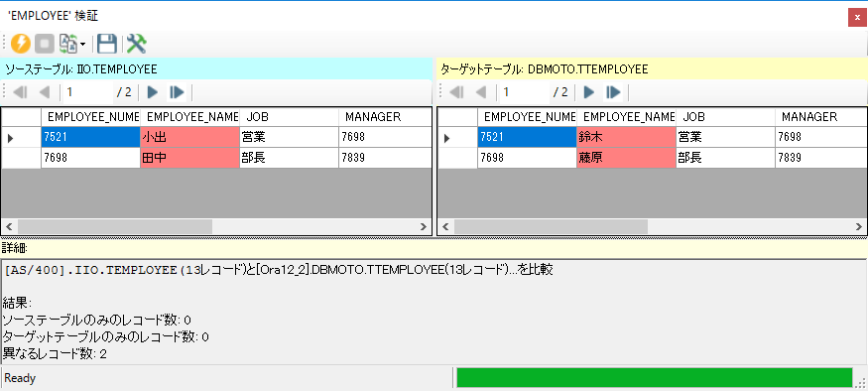
Task: Click source table second row header
Action: tap(21, 159)
